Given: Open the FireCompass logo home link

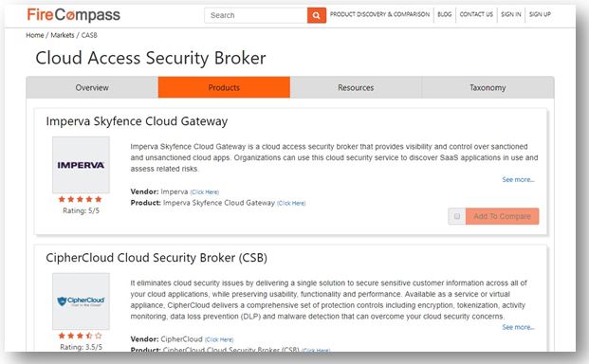Looking at the screenshot, I should coord(74,15).
